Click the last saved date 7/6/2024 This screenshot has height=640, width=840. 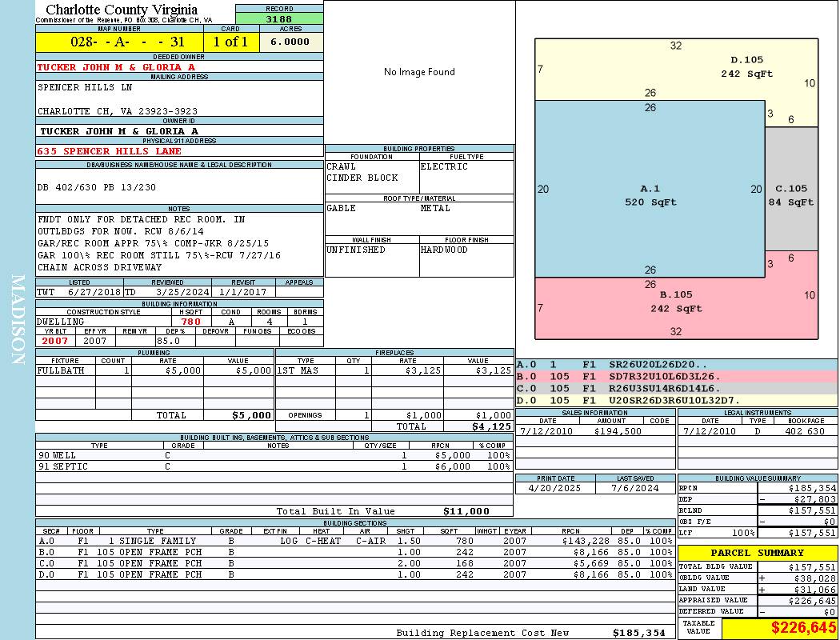coord(635,489)
